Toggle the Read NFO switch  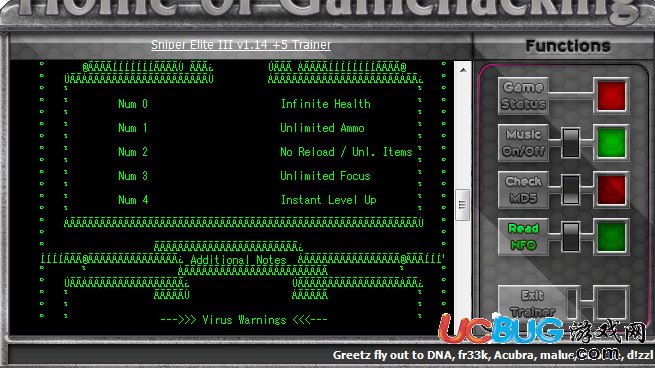pyautogui.click(x=571, y=237)
